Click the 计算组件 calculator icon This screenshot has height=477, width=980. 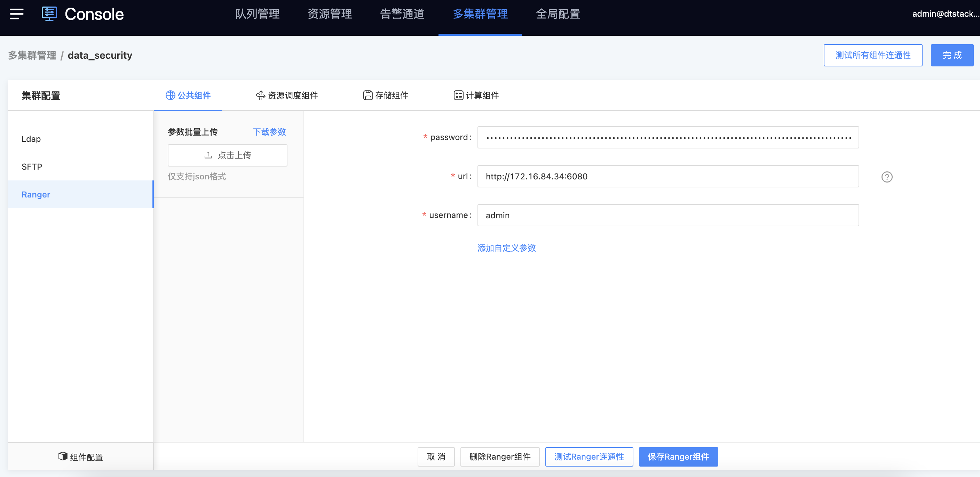point(458,95)
